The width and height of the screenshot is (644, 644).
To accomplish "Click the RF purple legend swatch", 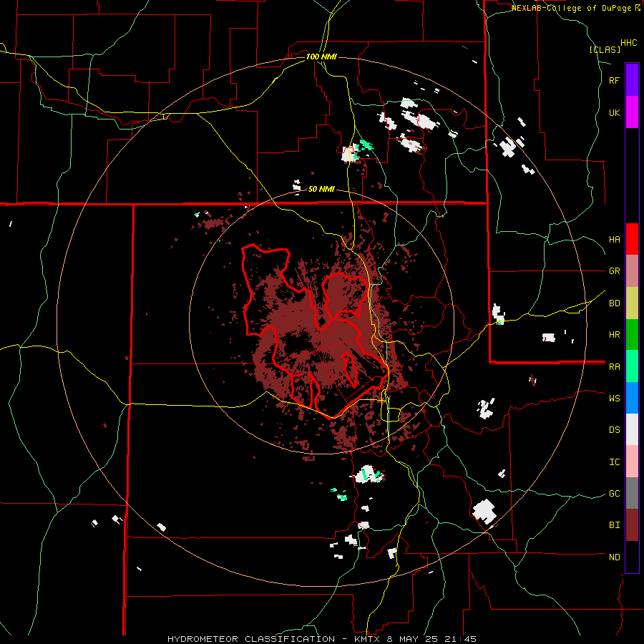I will pyautogui.click(x=632, y=80).
